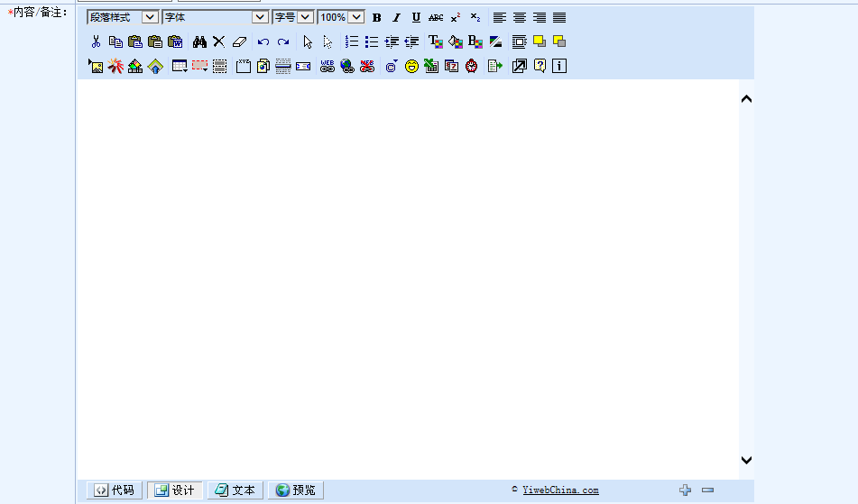Insert numbered list
Image resolution: width=858 pixels, height=504 pixels.
(x=351, y=41)
